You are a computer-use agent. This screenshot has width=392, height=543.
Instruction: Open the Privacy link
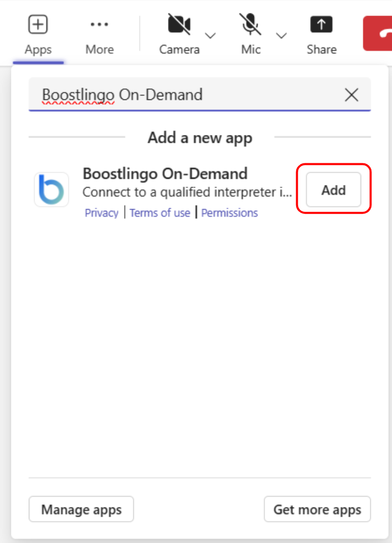pos(101,213)
